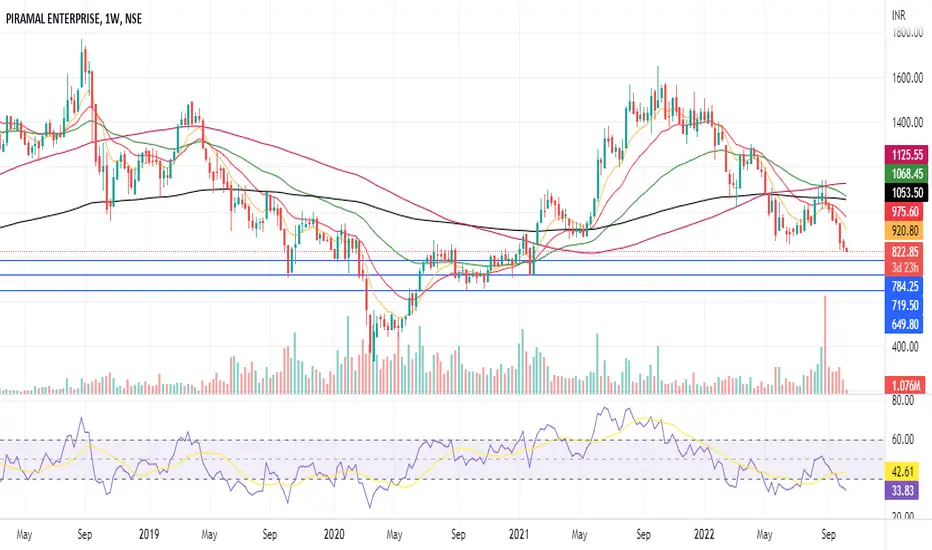Screen dimensions: 932x550
Task: Click the 1.076M volume label
Action: click(905, 386)
